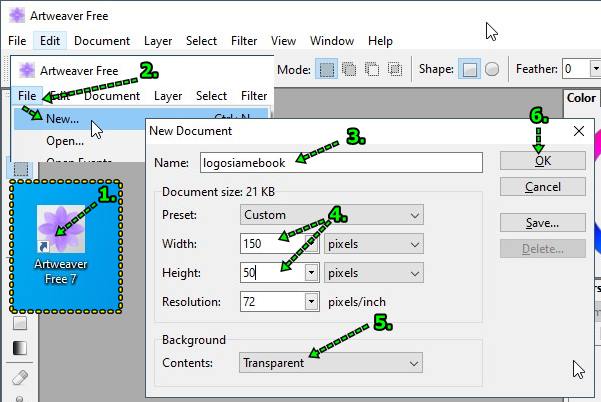The height and width of the screenshot is (402, 601).
Task: Click the Save... preset button
Action: coord(543,223)
